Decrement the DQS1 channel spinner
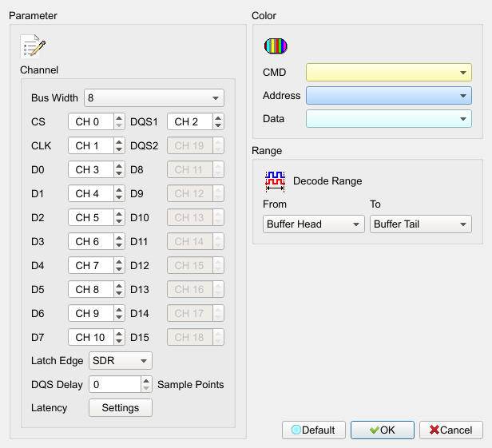This screenshot has height=448, width=492. [218, 125]
